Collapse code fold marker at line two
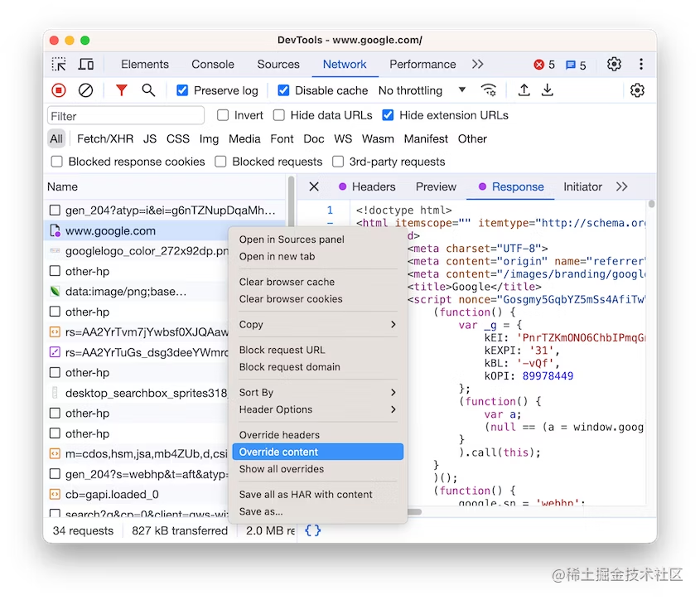This screenshot has height=600, width=700. [330, 222]
